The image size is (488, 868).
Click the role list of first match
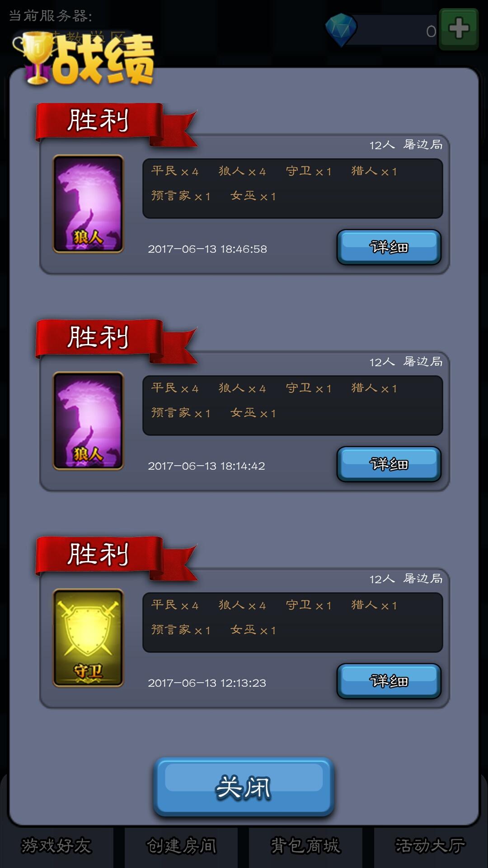coord(293,189)
